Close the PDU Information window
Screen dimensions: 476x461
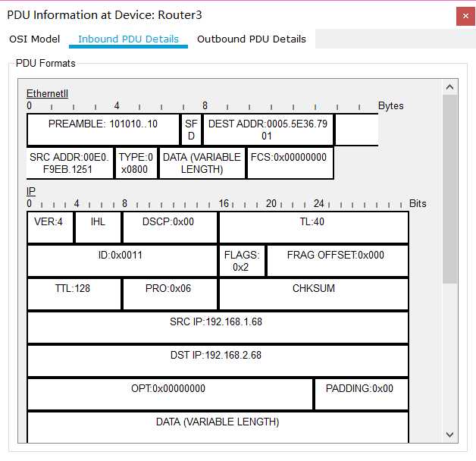coord(465,16)
